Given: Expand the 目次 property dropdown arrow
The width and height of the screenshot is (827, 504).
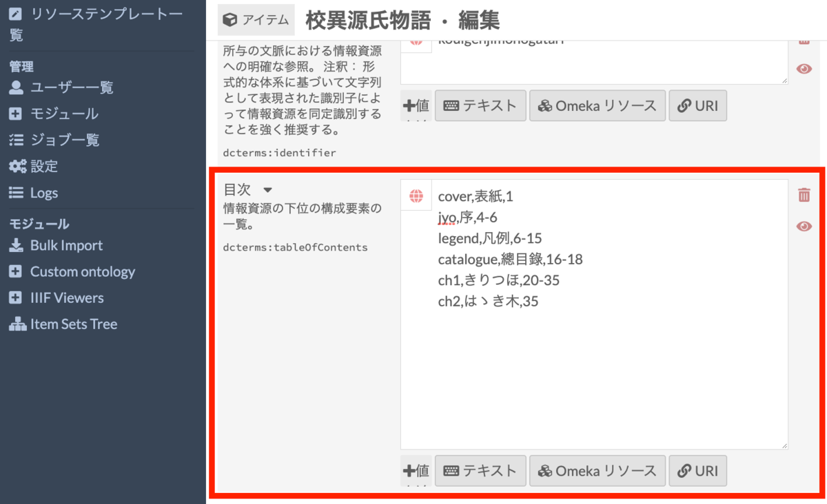Looking at the screenshot, I should pyautogui.click(x=268, y=189).
